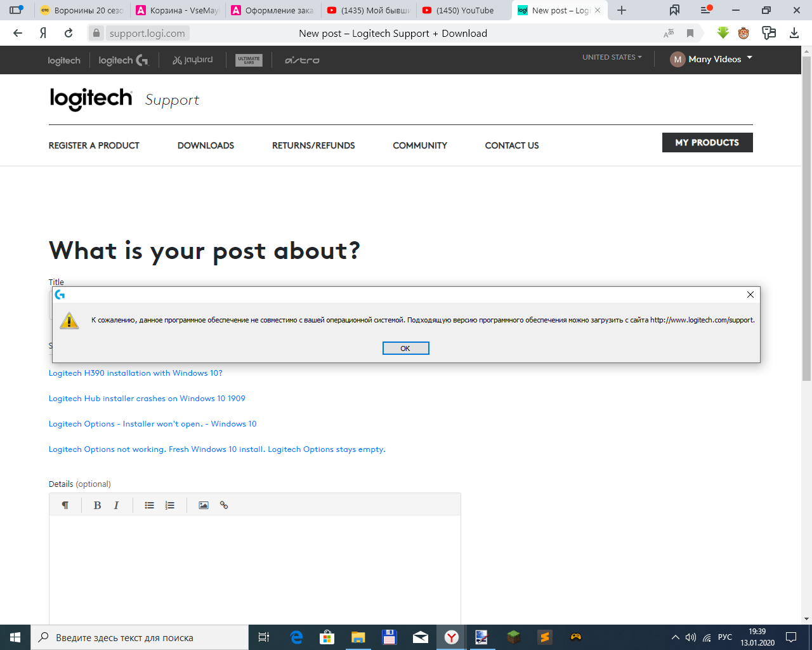
Task: Open RETURNS/REFUNDS page
Action: tap(313, 145)
